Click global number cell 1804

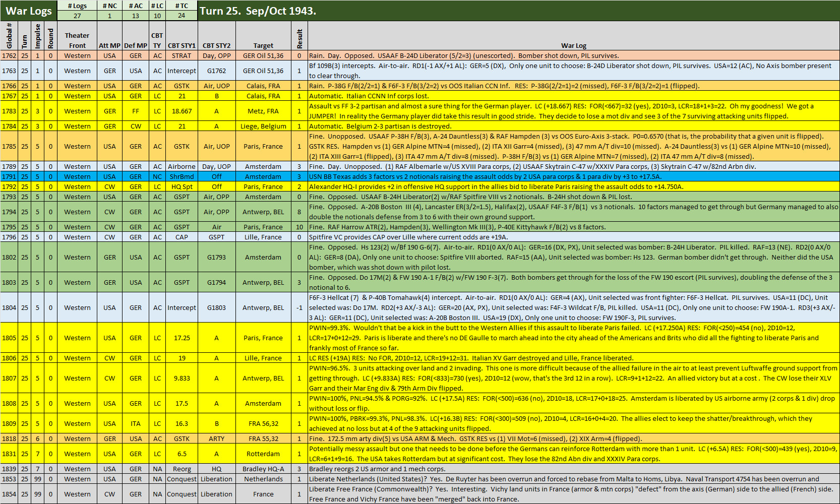(9, 307)
